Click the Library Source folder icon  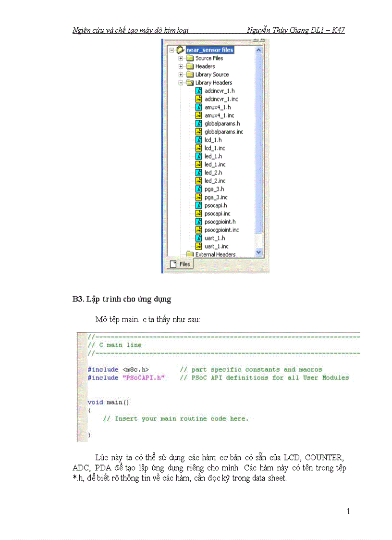click(189, 75)
